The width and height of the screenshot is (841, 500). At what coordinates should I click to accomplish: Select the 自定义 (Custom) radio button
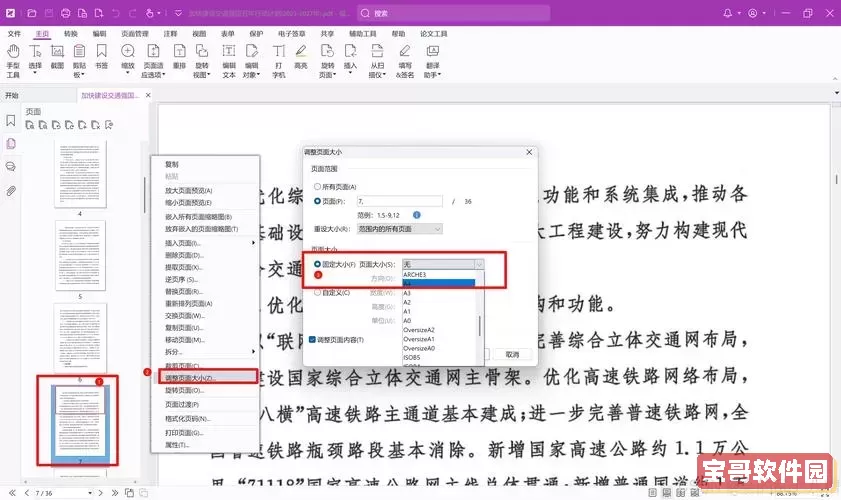pyautogui.click(x=318, y=292)
